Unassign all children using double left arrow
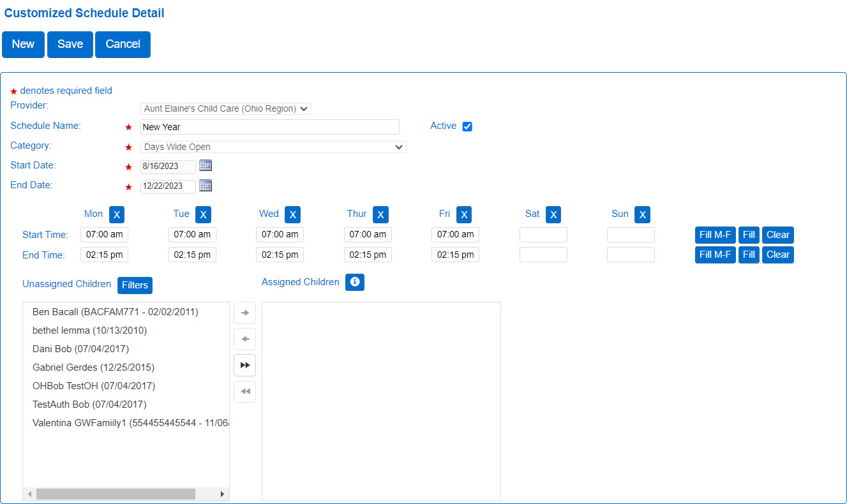The height and width of the screenshot is (504, 847). [x=244, y=391]
